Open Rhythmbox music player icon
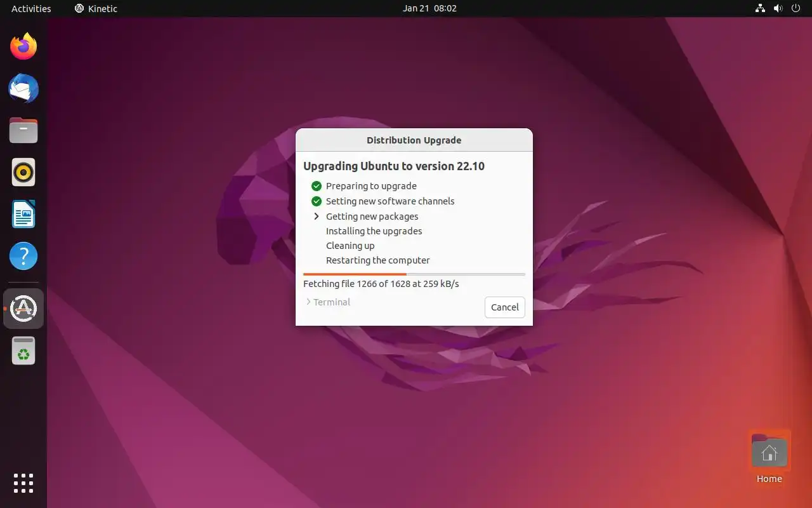This screenshot has height=508, width=812. tap(23, 172)
